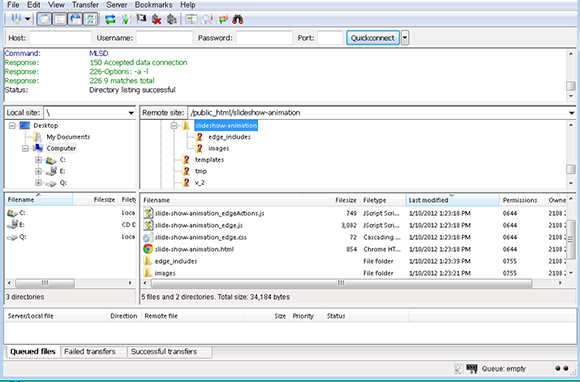Click the Quickconnect button

tap(373, 38)
